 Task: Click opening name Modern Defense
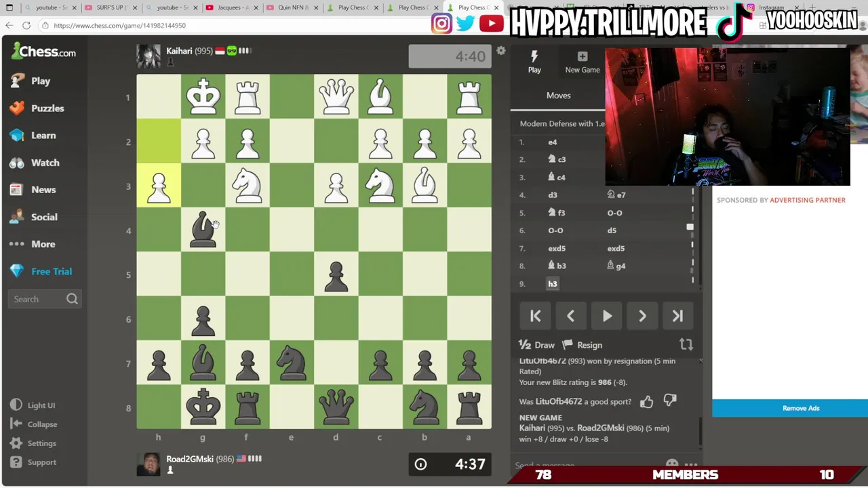(x=561, y=124)
